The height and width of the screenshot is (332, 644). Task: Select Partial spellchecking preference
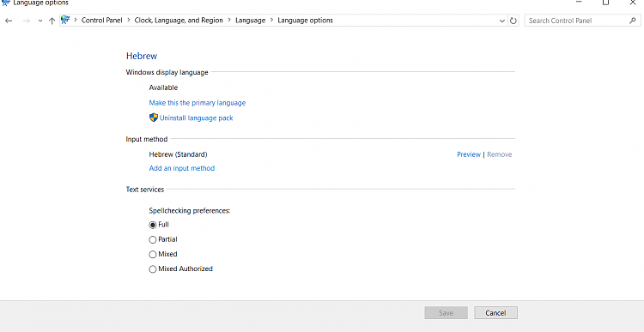pos(153,239)
